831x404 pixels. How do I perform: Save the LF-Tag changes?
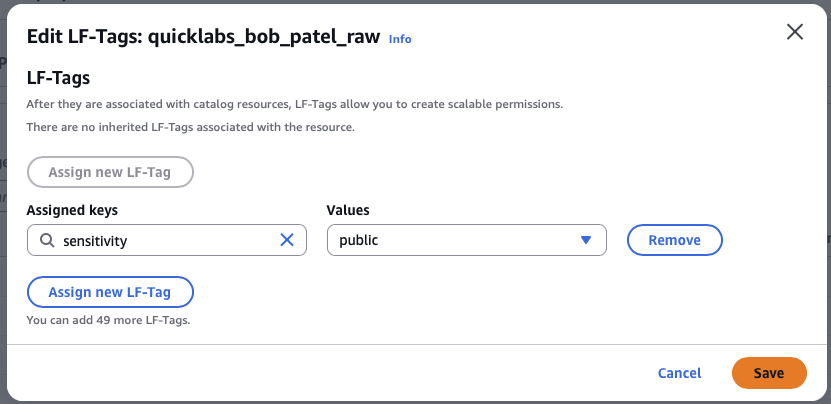point(769,373)
